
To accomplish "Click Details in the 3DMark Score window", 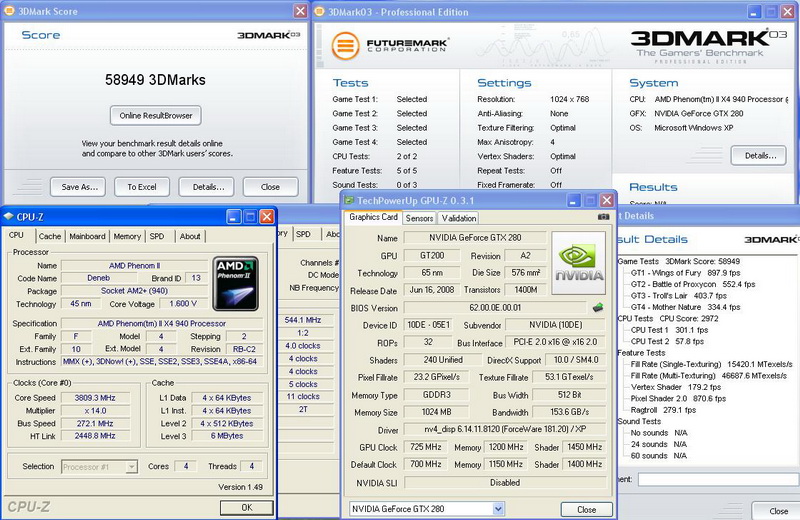I will point(207,187).
